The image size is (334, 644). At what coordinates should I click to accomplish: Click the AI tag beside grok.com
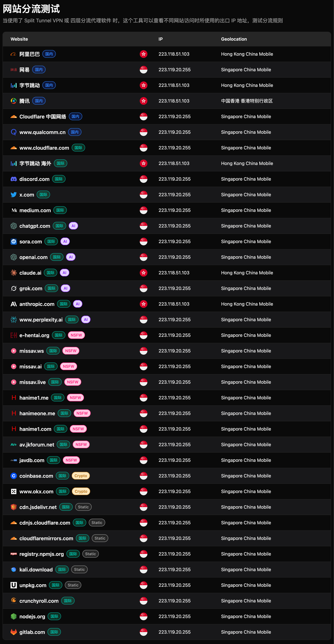[x=66, y=288]
